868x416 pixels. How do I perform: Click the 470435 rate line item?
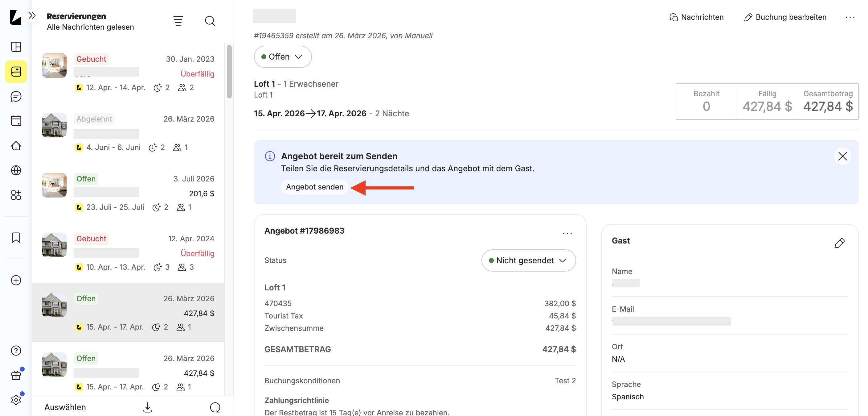point(420,303)
